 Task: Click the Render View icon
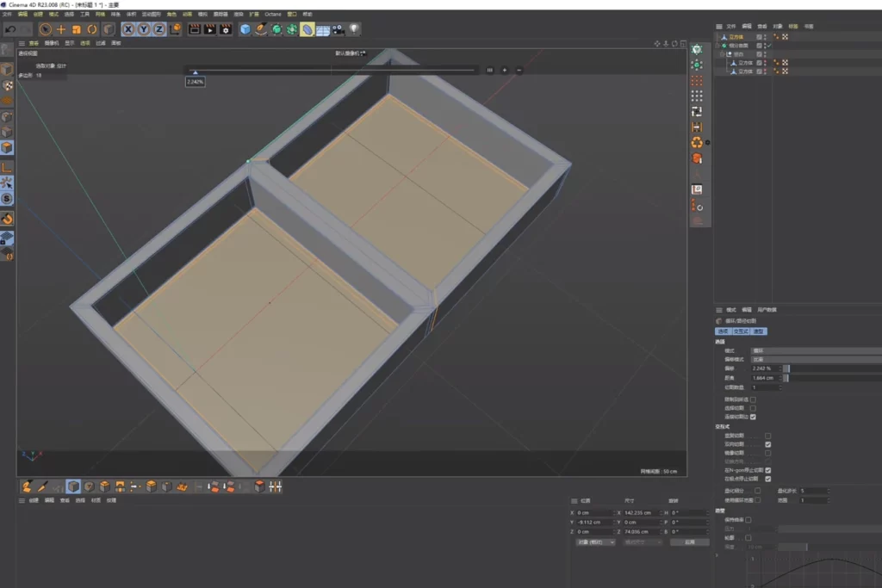point(194,29)
